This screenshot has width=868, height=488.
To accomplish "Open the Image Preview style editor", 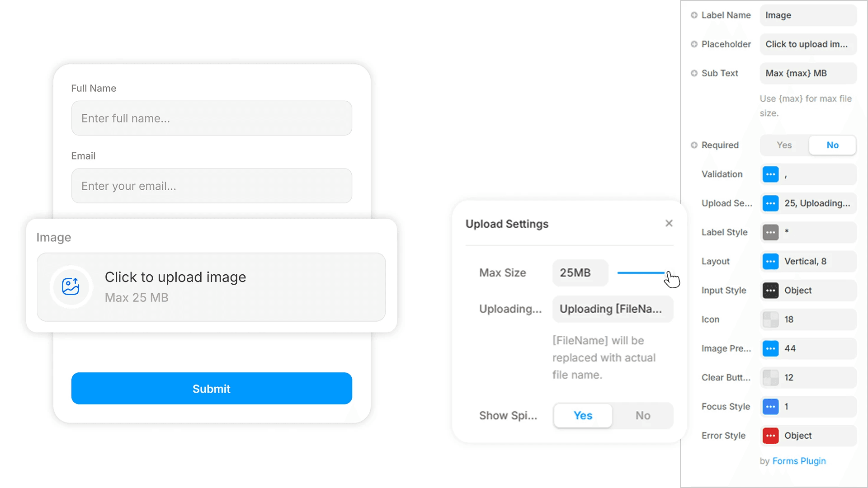I will (x=770, y=348).
